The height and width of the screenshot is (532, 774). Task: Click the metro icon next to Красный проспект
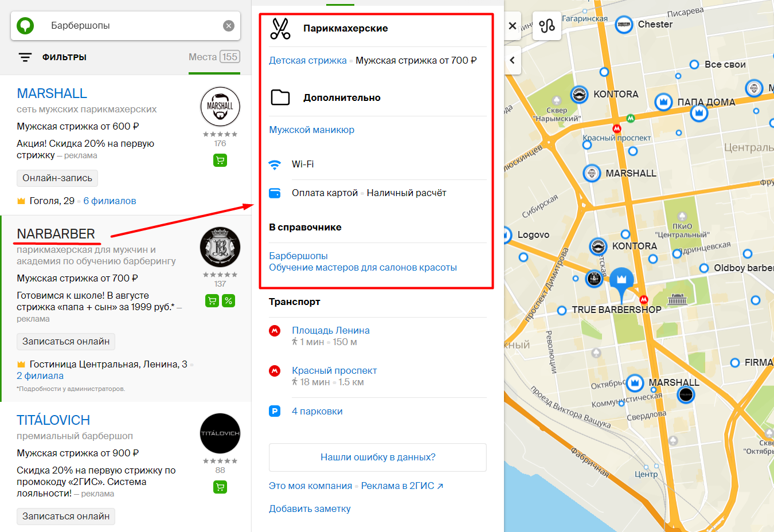(275, 371)
